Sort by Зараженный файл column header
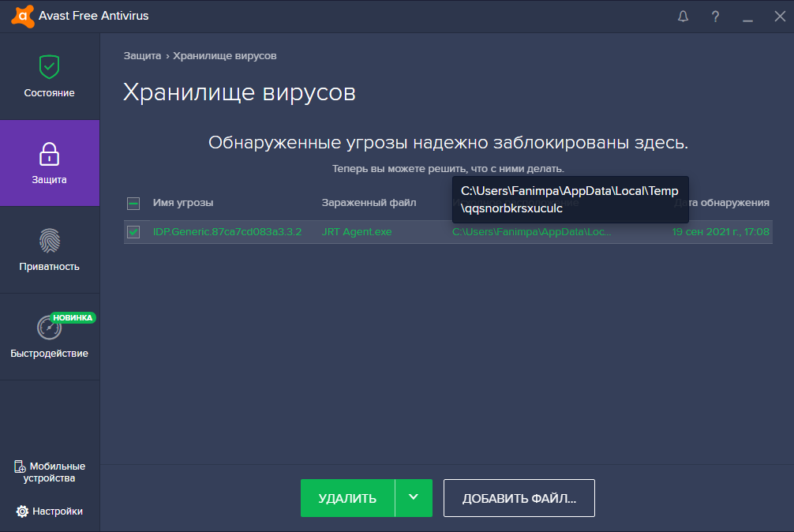794x532 pixels. click(369, 203)
